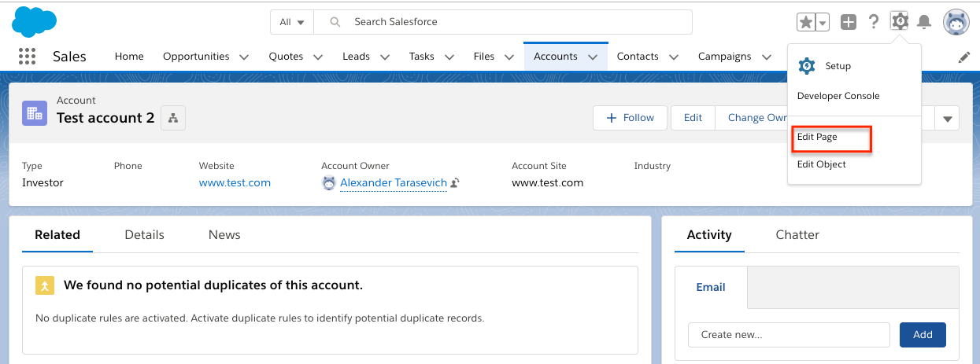
Task: Open the App Launcher grid icon
Action: point(27,57)
